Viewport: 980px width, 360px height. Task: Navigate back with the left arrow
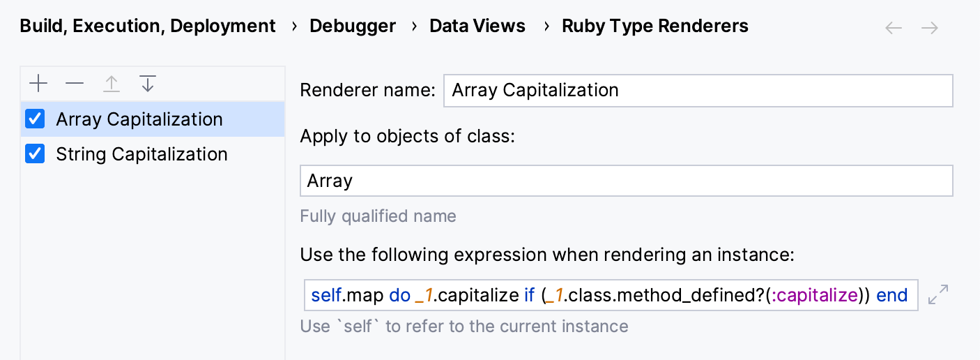894,28
